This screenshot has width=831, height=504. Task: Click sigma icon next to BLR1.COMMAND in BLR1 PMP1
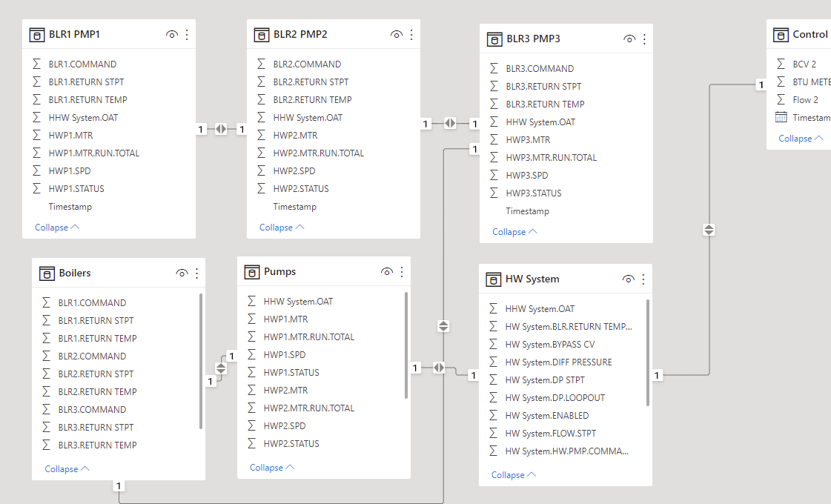[x=36, y=64]
